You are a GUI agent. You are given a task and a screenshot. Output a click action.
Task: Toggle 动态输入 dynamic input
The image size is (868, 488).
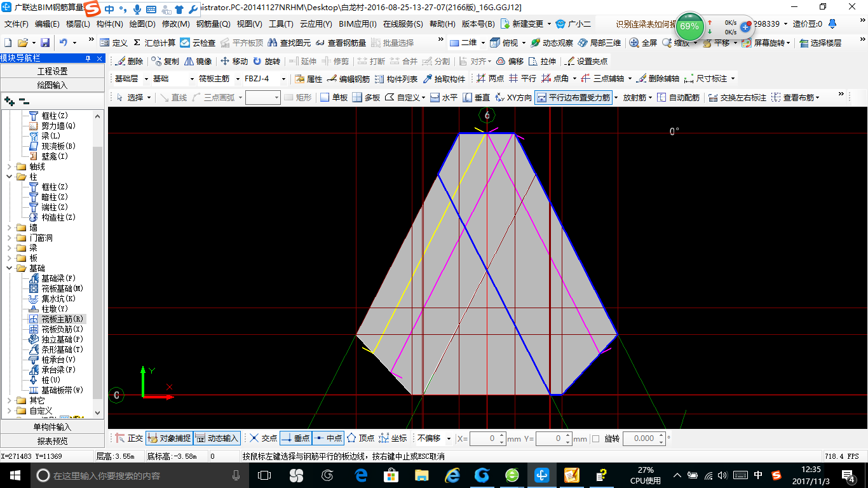click(216, 438)
